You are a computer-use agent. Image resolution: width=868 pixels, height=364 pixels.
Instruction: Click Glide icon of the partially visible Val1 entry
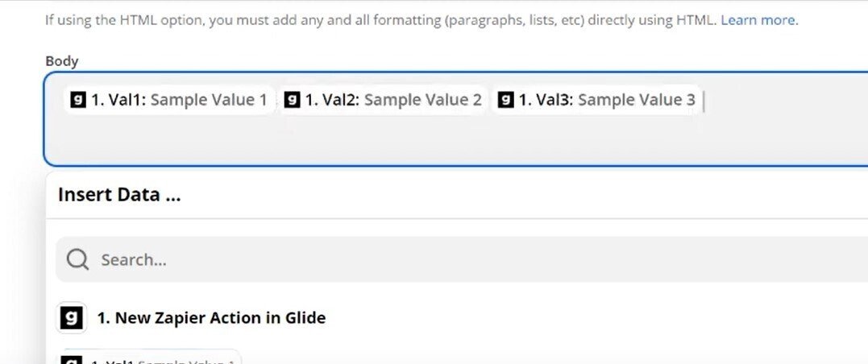point(73,360)
